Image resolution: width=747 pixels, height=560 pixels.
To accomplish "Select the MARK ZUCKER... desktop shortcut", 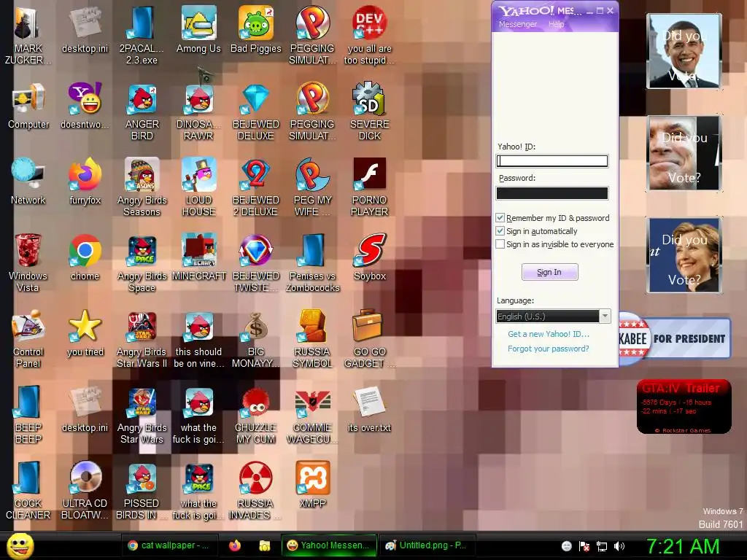I will 28,36.
